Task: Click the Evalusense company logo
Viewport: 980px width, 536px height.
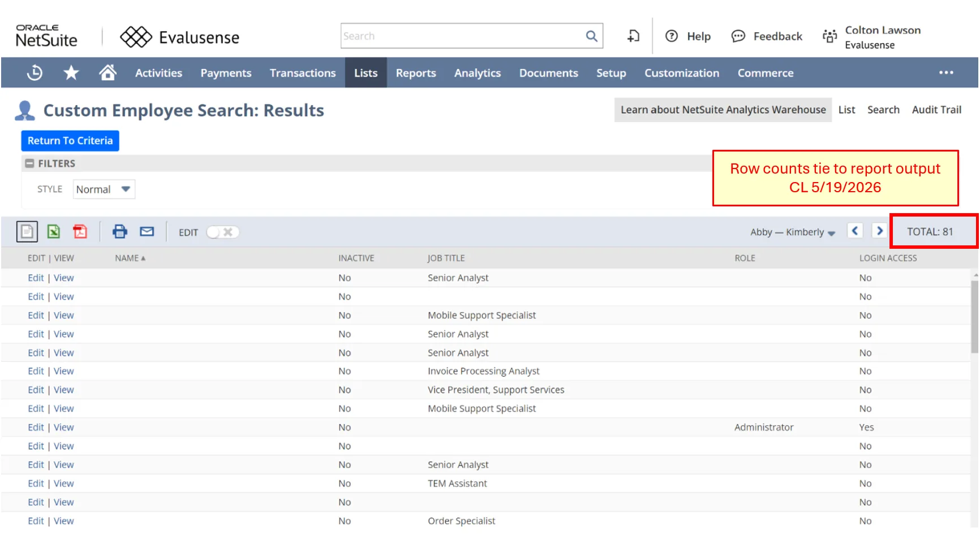Action: tap(180, 37)
